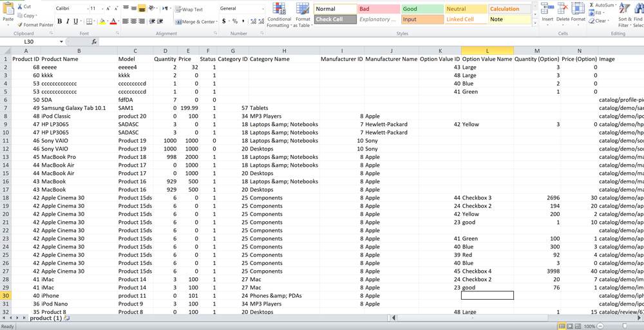Screen dimensions: 644x330
Task: Click the Insert cells icon
Action: tap(547, 9)
